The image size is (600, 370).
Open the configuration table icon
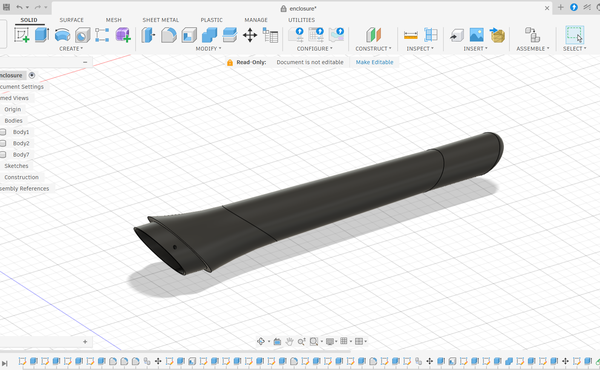[316, 35]
